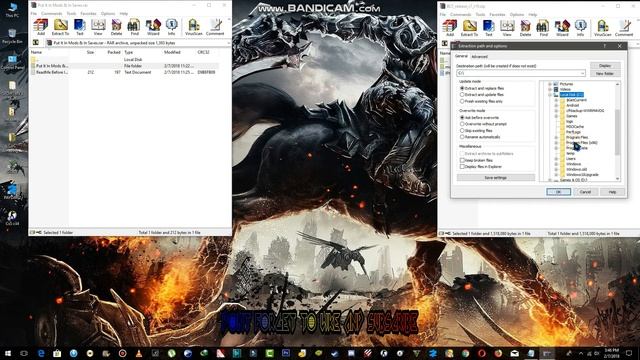Open Control Panel desktop icon
This screenshot has width=640, height=360.
coord(12,62)
